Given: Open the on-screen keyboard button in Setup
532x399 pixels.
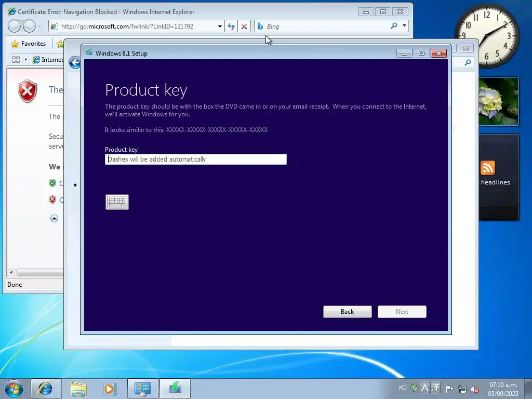Looking at the screenshot, I should click(117, 202).
